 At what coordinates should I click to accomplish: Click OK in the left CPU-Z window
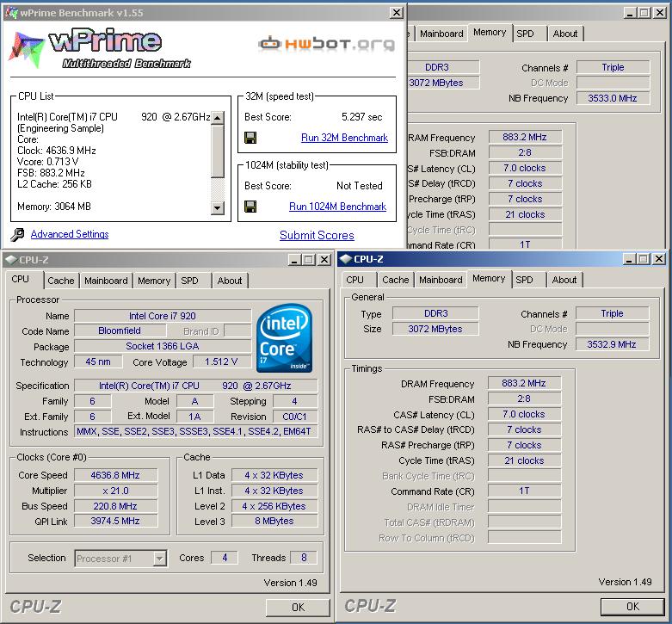298,608
